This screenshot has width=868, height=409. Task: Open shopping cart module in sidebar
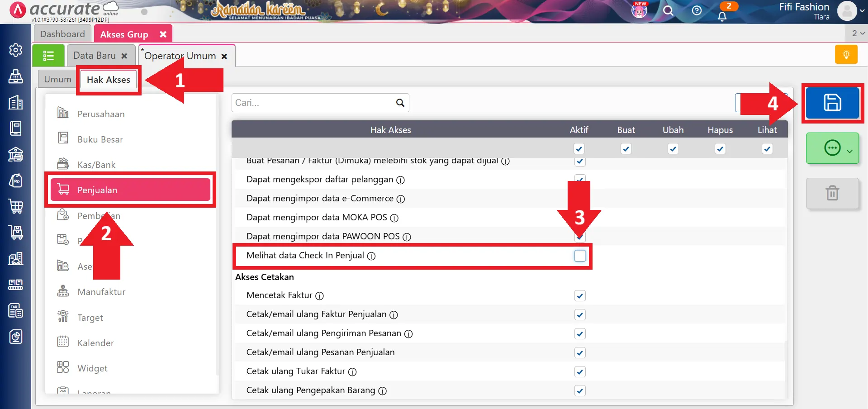coord(16,206)
